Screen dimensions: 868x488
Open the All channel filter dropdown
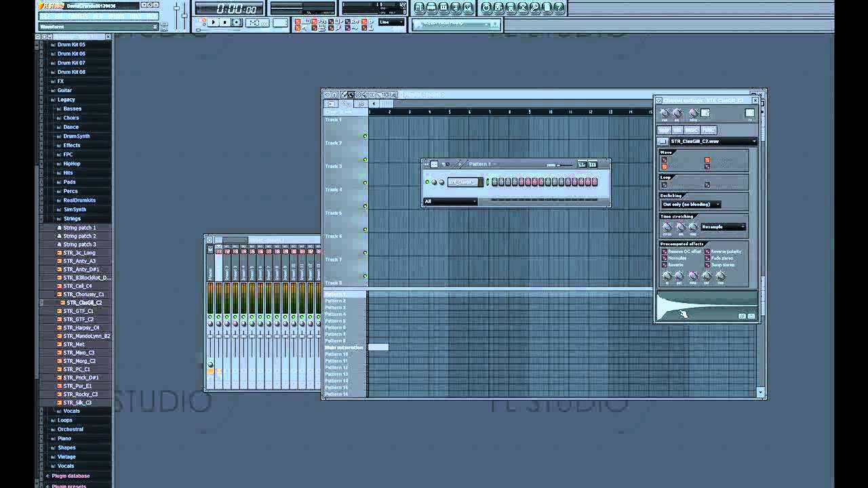tap(451, 201)
